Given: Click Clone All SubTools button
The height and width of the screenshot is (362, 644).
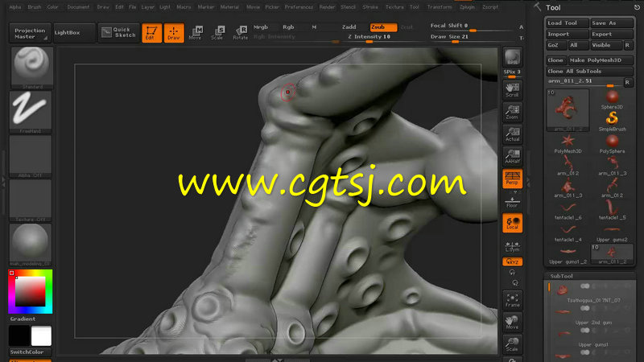Looking at the screenshot, I should 589,71.
